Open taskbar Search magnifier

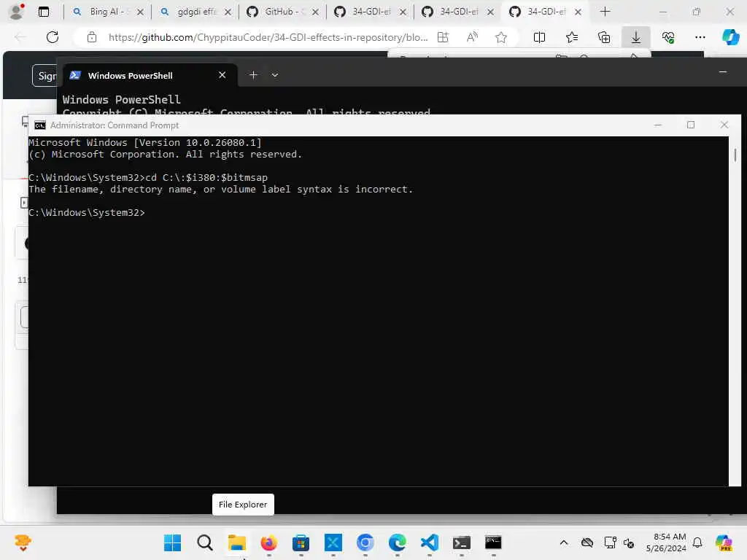[205, 542]
